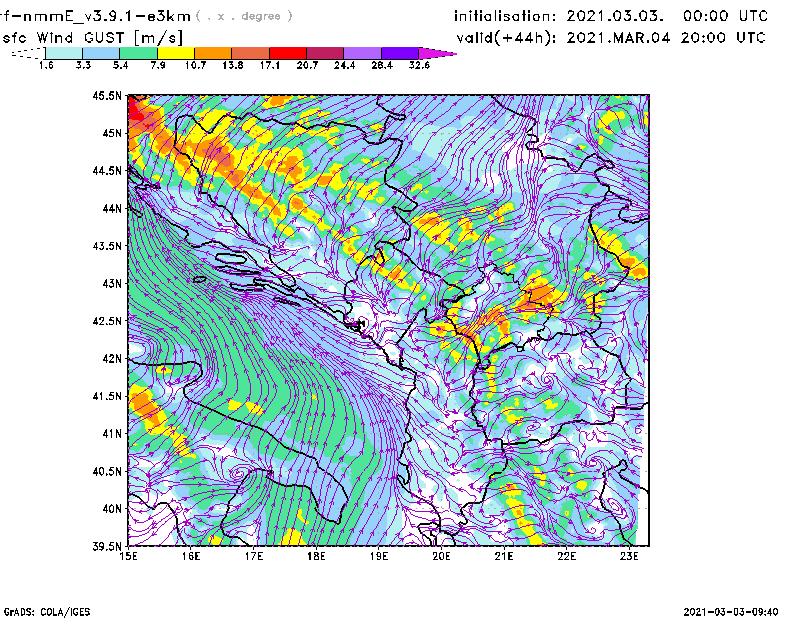Click the 19E longitude label
This screenshot has width=800, height=618.
pyautogui.click(x=379, y=556)
